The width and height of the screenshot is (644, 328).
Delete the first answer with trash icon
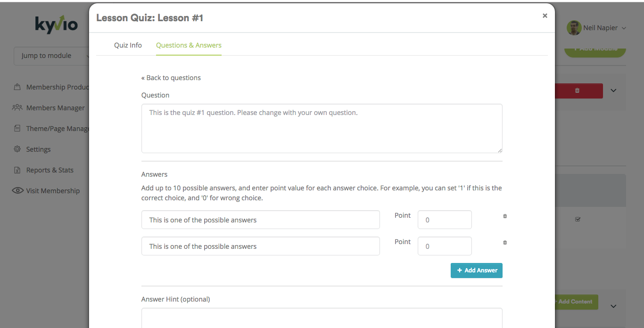click(x=505, y=216)
